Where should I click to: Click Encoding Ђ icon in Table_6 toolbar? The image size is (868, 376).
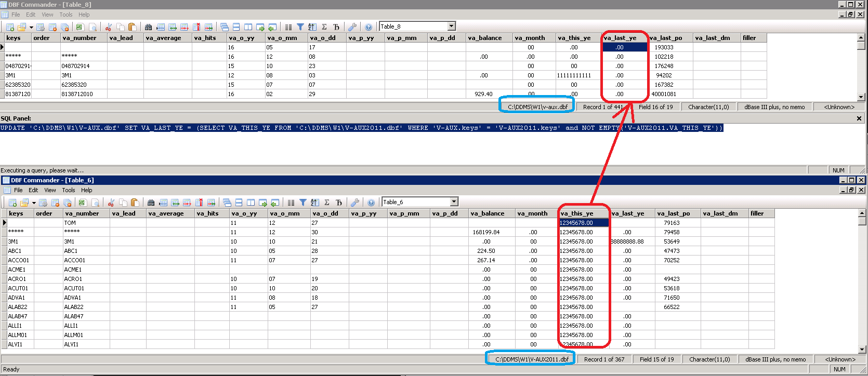pyautogui.click(x=339, y=203)
